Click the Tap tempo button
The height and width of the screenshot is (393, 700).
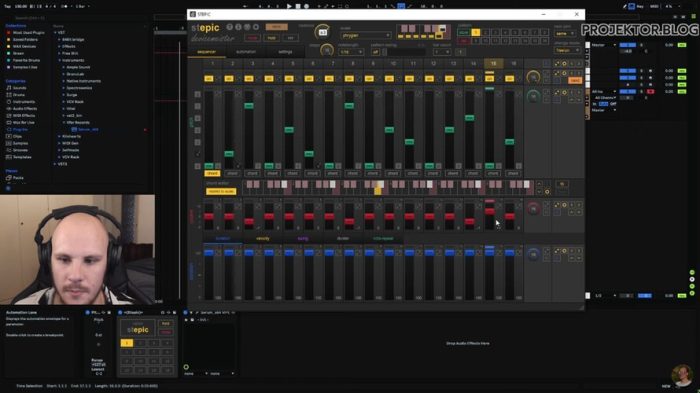[x=8, y=6]
